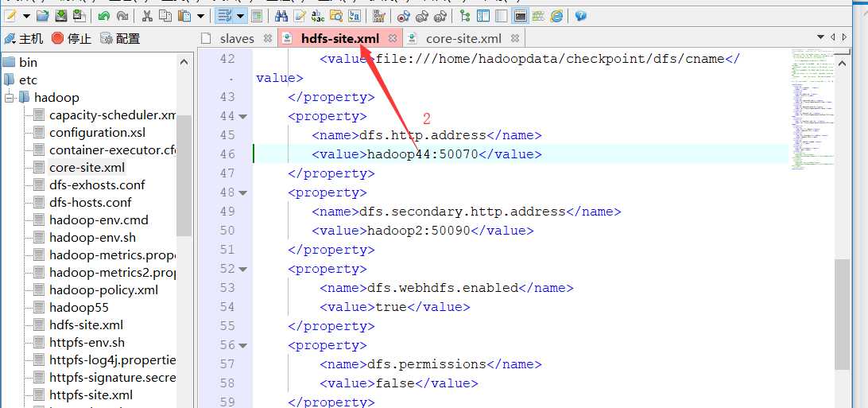Click the page view icon beside wrap dropdown
This screenshot has height=408, width=868.
[x=256, y=15]
